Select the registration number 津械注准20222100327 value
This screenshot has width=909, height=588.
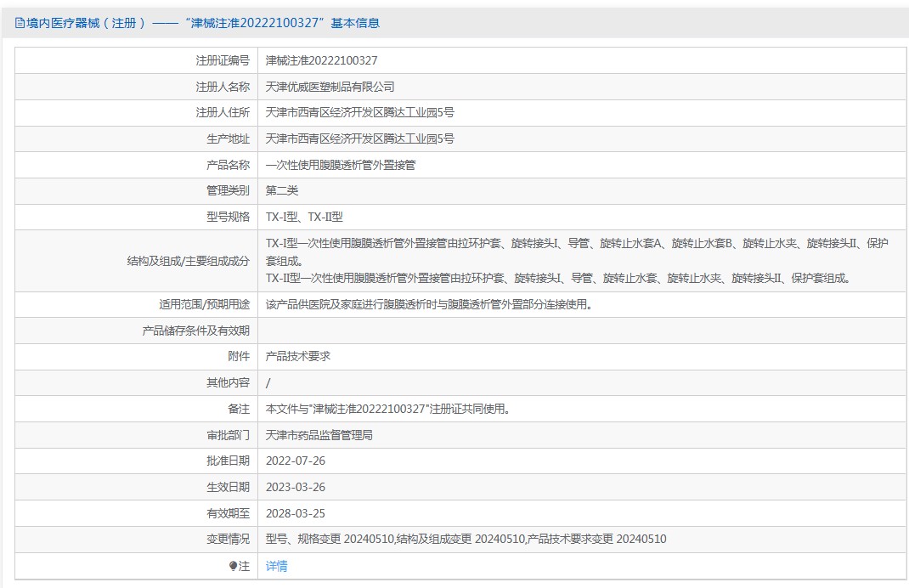coord(321,60)
